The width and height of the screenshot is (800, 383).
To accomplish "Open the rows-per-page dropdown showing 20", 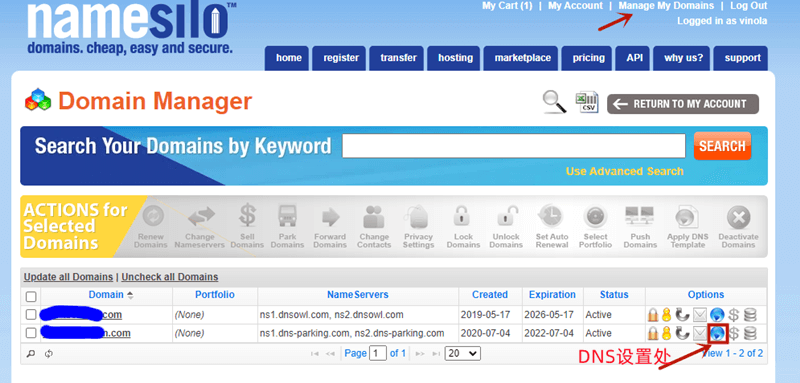I will [463, 353].
